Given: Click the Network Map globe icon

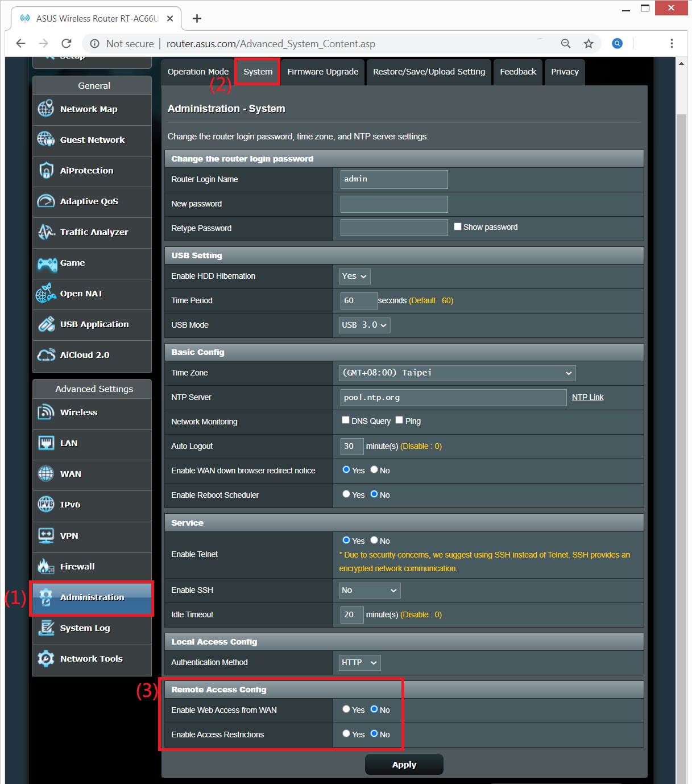Looking at the screenshot, I should pos(45,109).
